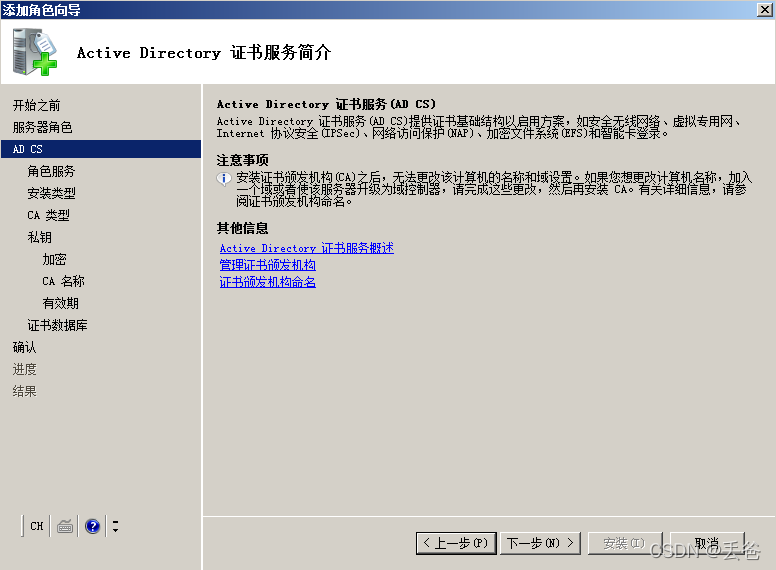The height and width of the screenshot is (570, 776).
Task: Go to the 确认 step
Action: pyautogui.click(x=24, y=347)
